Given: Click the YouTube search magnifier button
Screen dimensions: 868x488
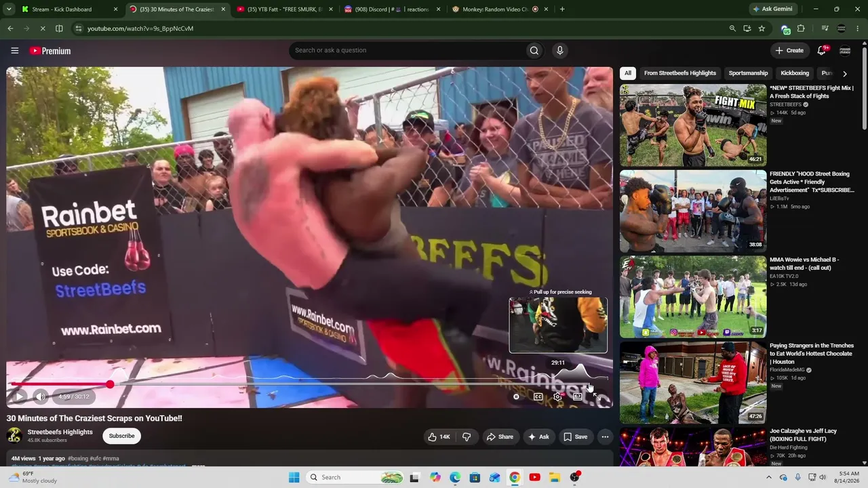Looking at the screenshot, I should pyautogui.click(x=534, y=50).
